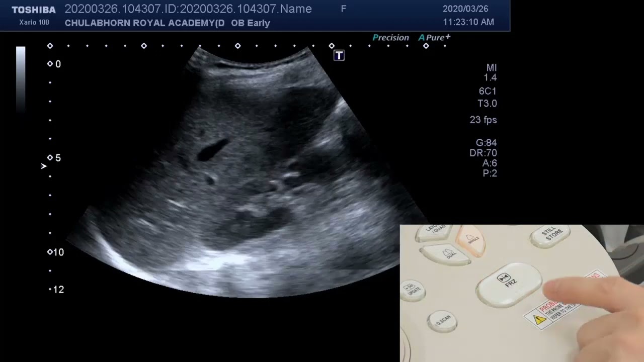Click the APure+ imaging label
The image size is (644, 362).
[x=434, y=38]
